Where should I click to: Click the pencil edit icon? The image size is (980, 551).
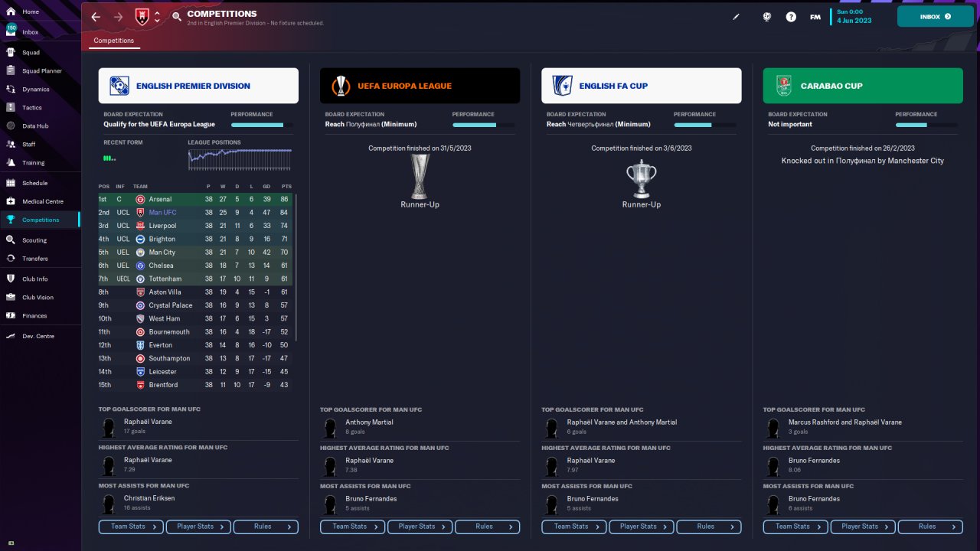click(737, 17)
